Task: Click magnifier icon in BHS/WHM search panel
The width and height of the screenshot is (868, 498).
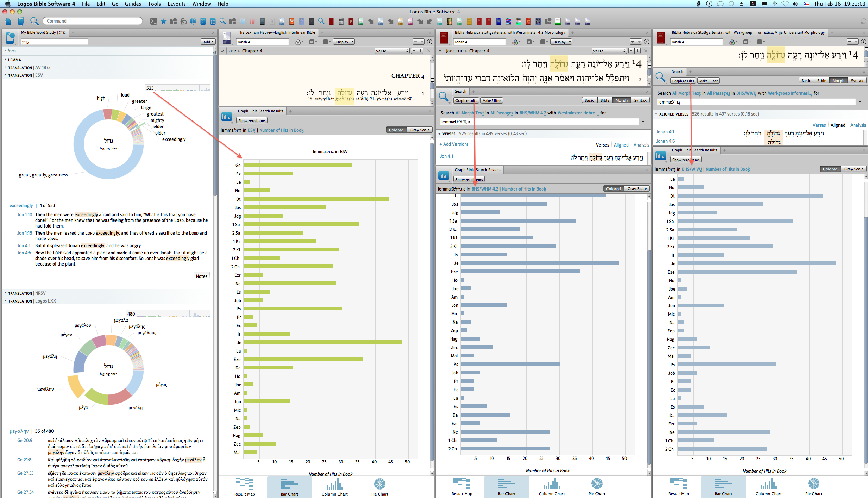Action: pos(444,97)
